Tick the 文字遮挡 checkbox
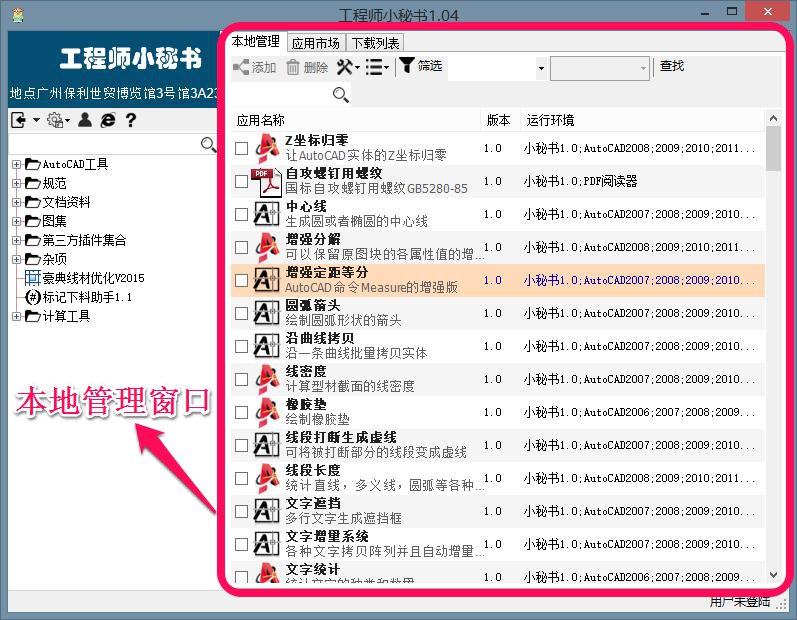 (241, 512)
